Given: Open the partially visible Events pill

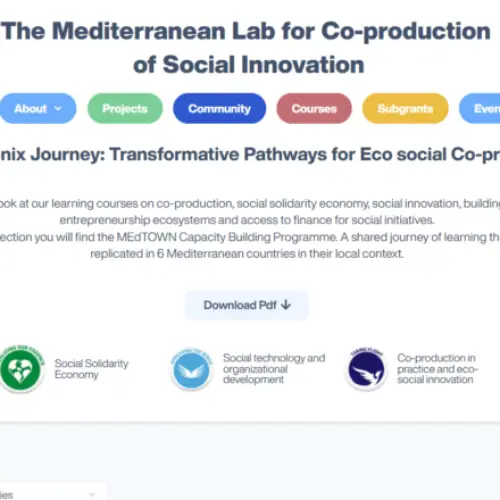Looking at the screenshot, I should coord(480,109).
